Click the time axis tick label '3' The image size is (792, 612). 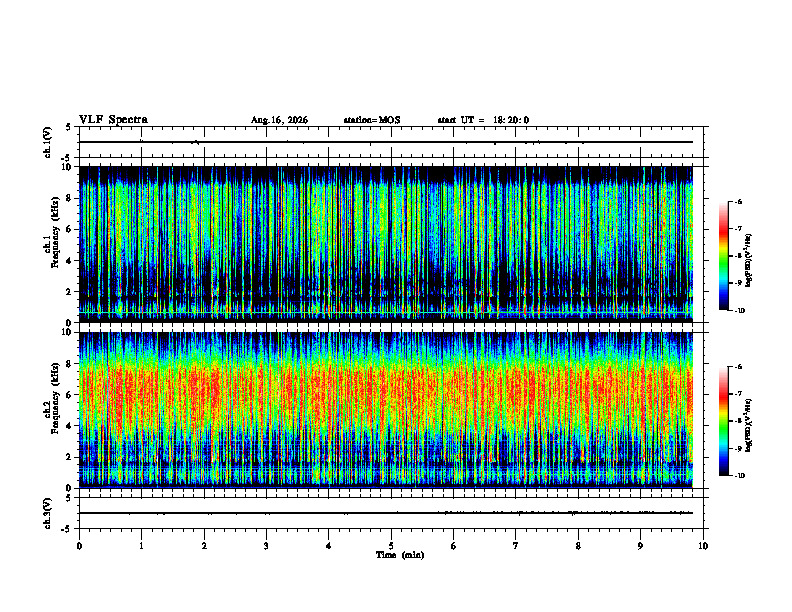(x=266, y=546)
